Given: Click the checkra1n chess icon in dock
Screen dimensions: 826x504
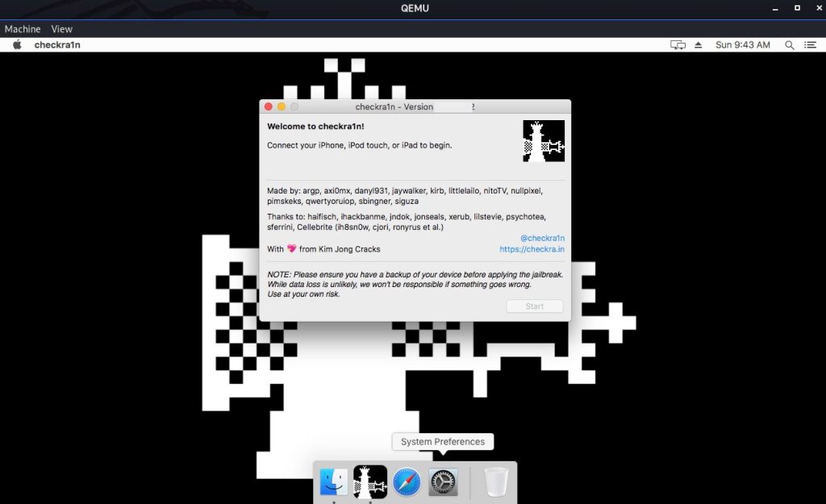Looking at the screenshot, I should 369,481.
